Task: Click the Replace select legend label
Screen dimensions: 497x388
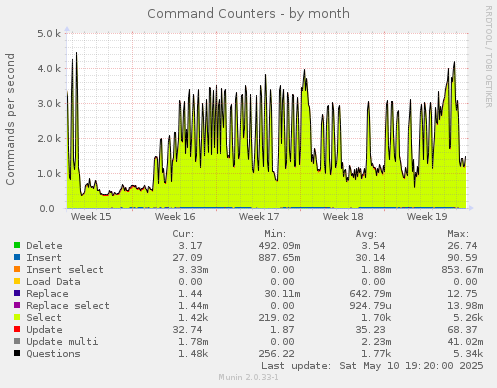Action: [68, 306]
